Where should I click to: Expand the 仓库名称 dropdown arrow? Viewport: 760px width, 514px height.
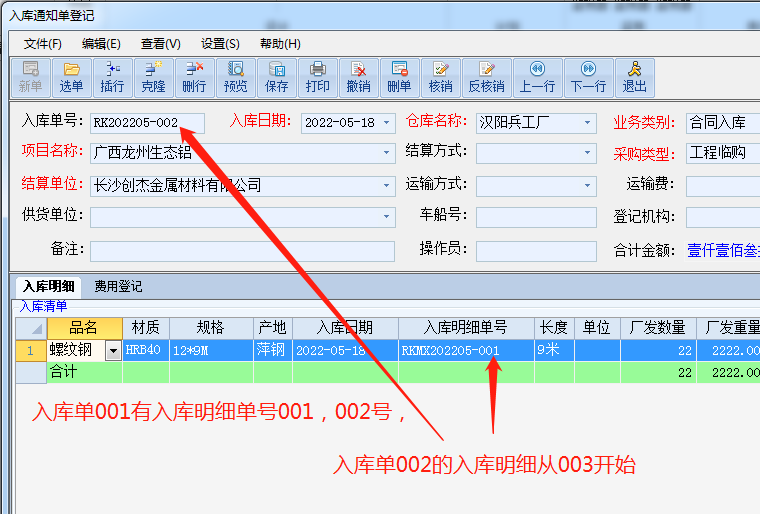click(x=587, y=123)
